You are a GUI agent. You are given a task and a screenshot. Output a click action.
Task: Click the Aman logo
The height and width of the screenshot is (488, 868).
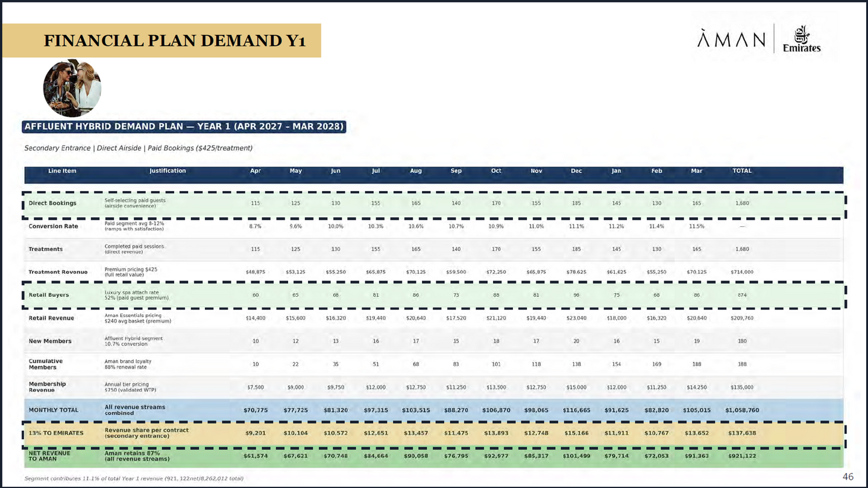coord(731,40)
